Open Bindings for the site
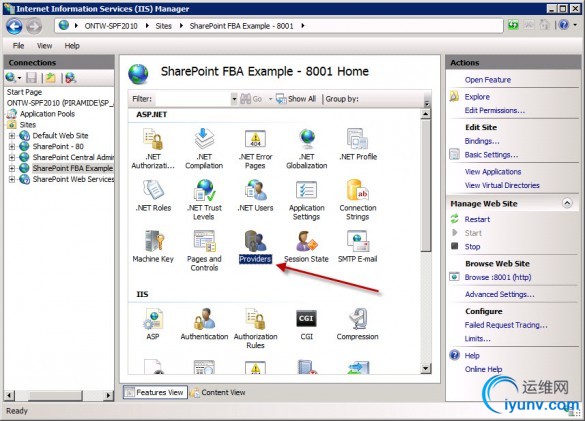 [482, 141]
